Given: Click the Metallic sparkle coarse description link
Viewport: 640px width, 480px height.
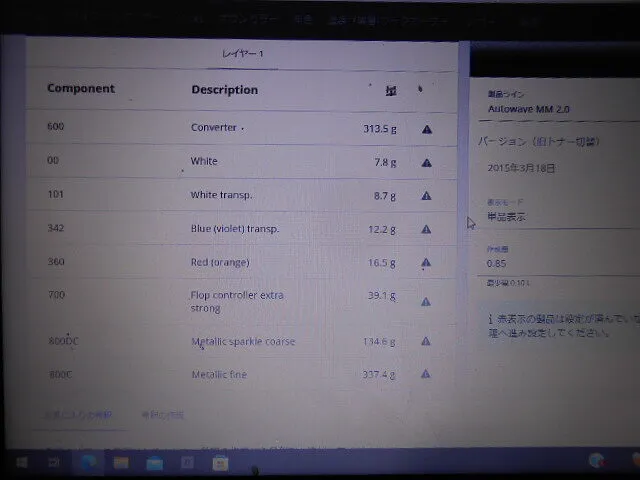Looking at the screenshot, I should pos(242,342).
